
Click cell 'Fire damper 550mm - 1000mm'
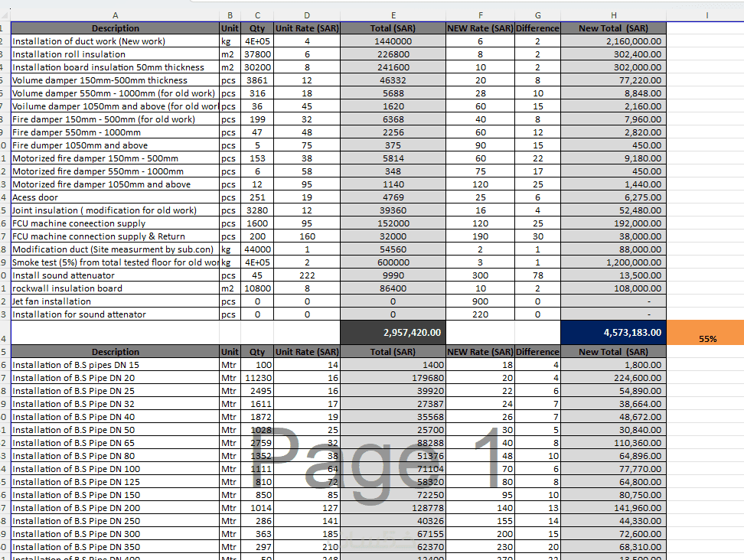coord(116,132)
